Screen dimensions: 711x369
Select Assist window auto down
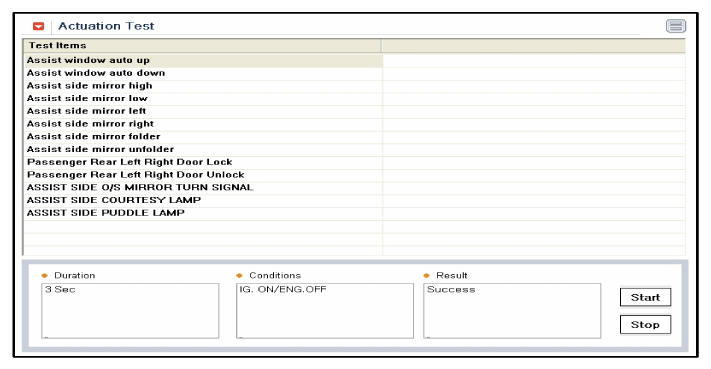203,73
